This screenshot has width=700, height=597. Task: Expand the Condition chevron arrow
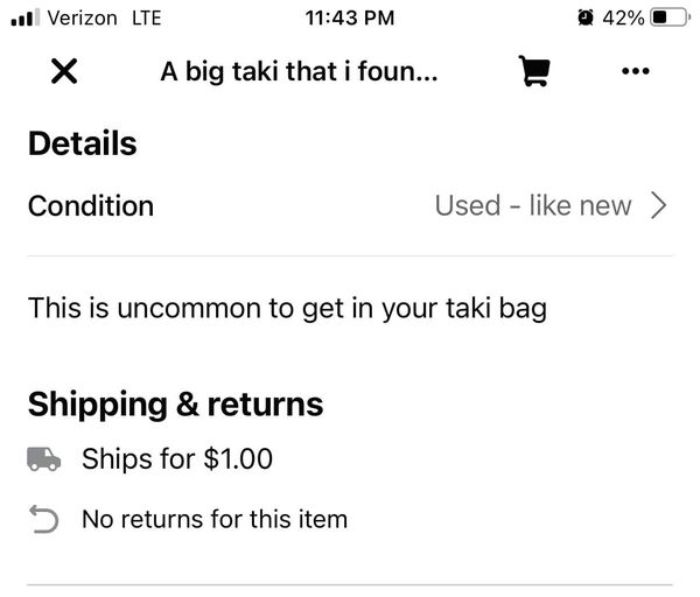click(x=658, y=206)
